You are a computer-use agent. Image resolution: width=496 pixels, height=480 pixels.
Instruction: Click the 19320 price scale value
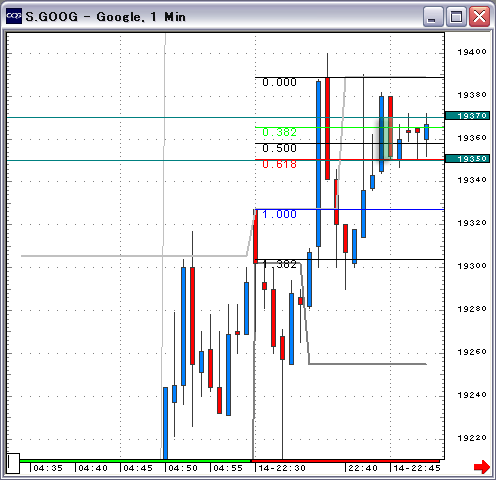click(472, 223)
